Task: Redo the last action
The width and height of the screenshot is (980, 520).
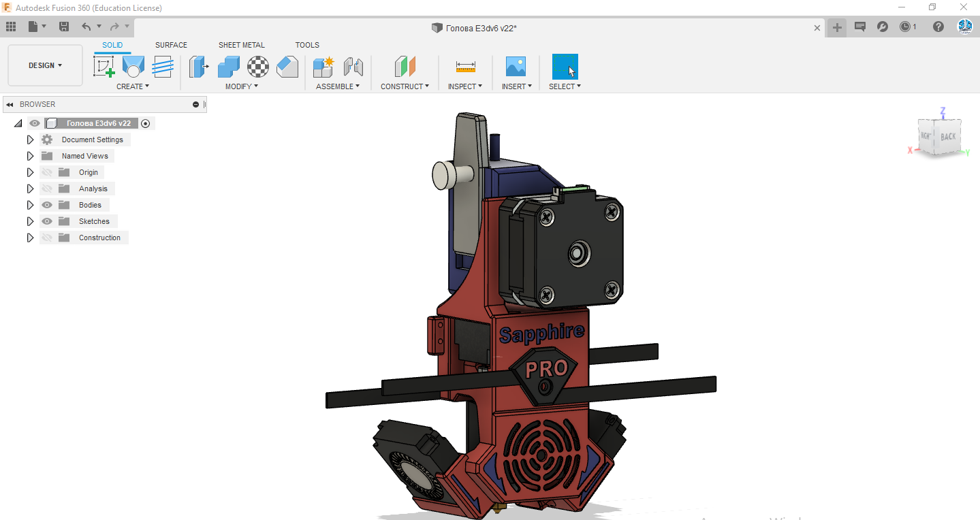Action: [x=114, y=27]
